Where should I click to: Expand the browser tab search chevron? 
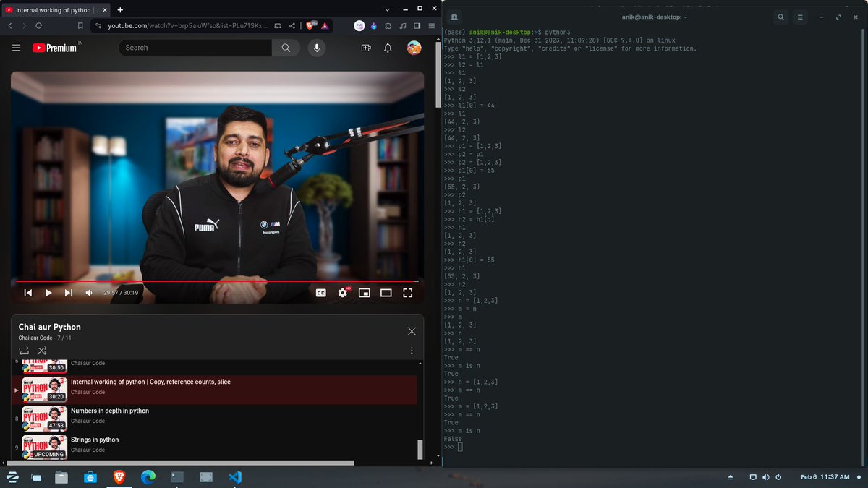coord(388,9)
